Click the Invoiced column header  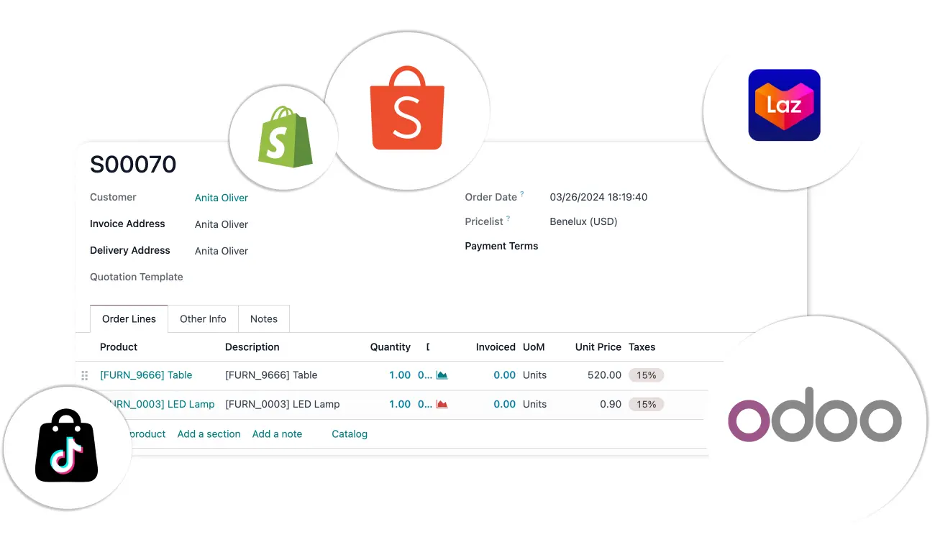(x=496, y=347)
